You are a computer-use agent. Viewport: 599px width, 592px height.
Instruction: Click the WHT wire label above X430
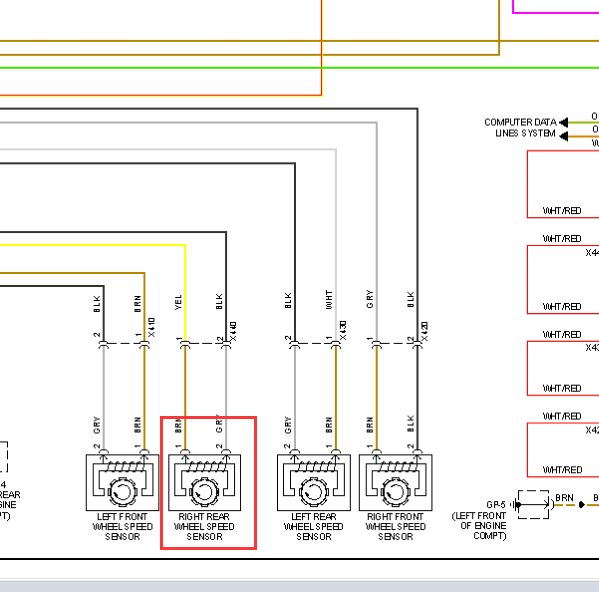[x=329, y=299]
